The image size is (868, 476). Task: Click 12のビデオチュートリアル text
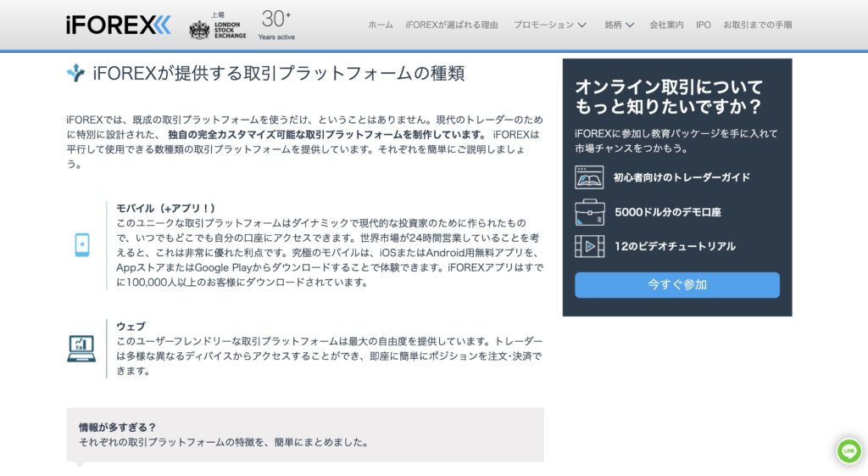point(675,247)
